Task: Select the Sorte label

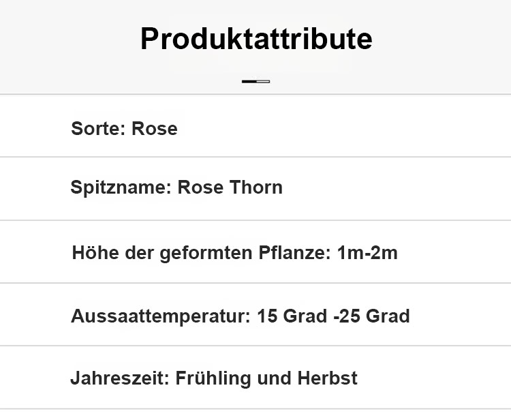Action: 98,128
